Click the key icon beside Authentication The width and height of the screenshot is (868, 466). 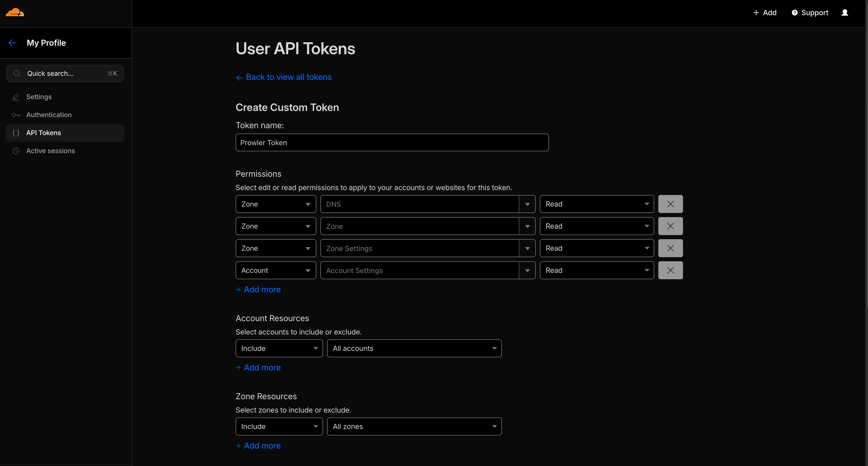point(15,115)
